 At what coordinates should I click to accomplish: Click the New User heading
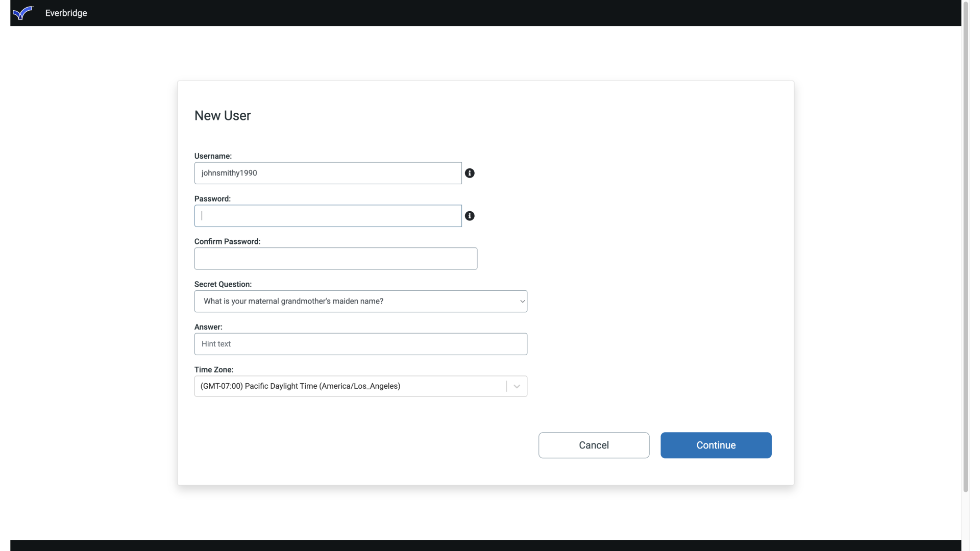223,115
